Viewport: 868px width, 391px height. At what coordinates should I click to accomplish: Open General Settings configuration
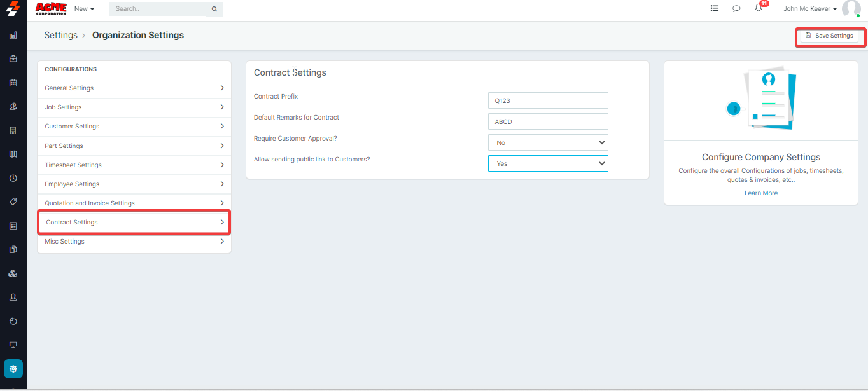click(134, 88)
